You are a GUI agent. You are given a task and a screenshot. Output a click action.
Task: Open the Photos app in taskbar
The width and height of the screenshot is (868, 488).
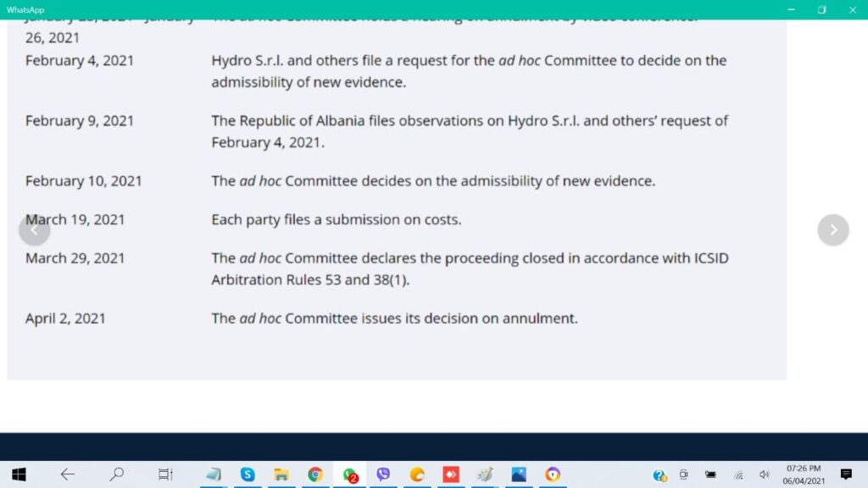[519, 474]
